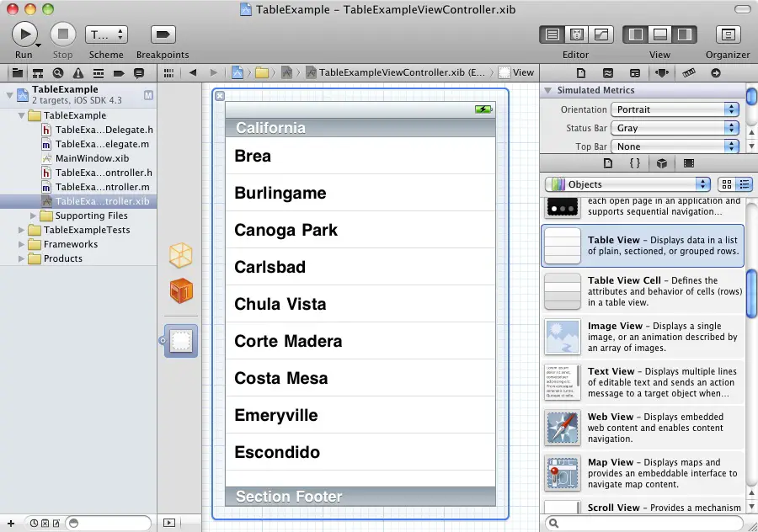Image resolution: width=758 pixels, height=532 pixels.
Task: Show the Media library (filmstrip icon)
Action: [689, 163]
